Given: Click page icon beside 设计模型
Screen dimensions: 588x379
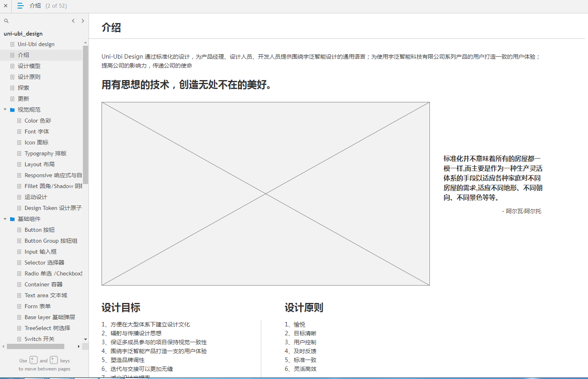Looking at the screenshot, I should [12, 66].
